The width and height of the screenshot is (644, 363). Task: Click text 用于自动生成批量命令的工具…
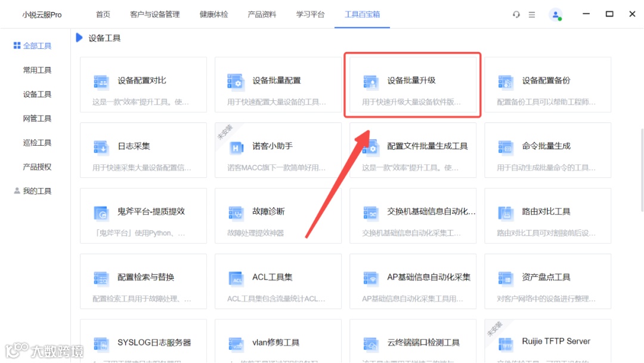coord(546,168)
